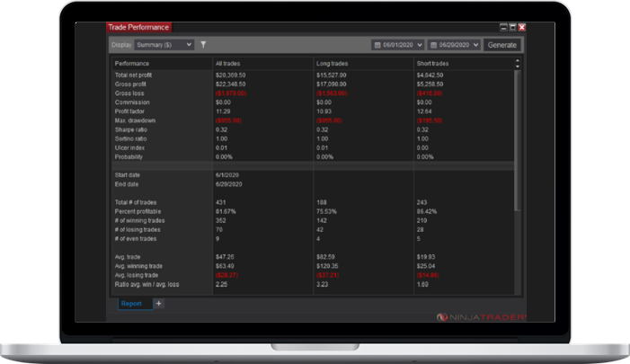Viewport: 630px width, 364px height.
Task: Close the Trade Performance window
Action: [x=520, y=28]
